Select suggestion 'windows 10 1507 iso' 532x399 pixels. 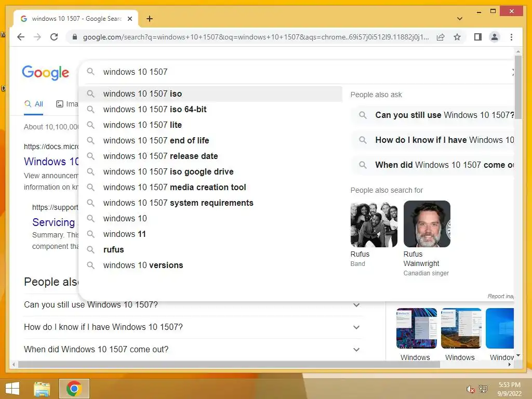pyautogui.click(x=210, y=94)
